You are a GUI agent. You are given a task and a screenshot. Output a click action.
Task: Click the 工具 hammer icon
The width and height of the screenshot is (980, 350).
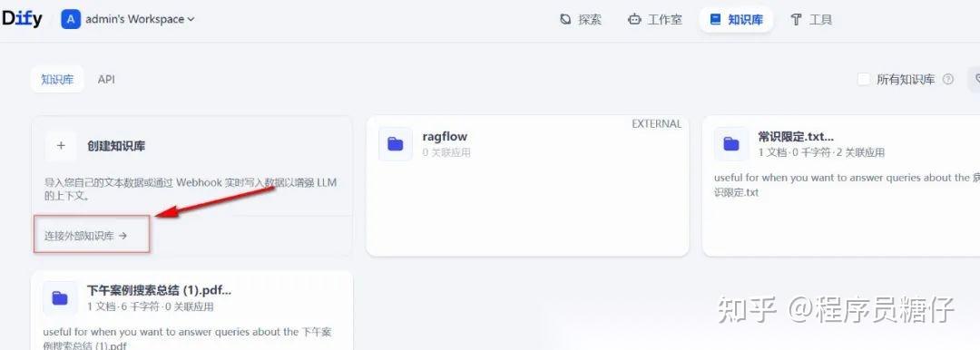(797, 19)
